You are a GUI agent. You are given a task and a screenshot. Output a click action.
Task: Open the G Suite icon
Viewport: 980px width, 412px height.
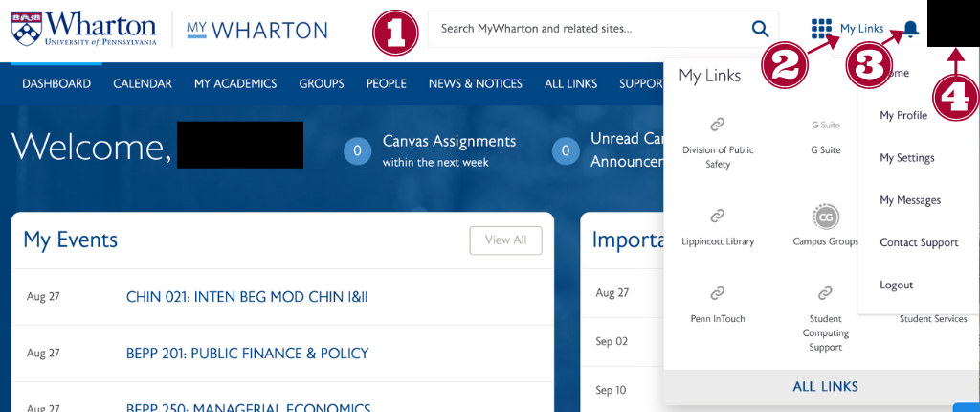(825, 126)
